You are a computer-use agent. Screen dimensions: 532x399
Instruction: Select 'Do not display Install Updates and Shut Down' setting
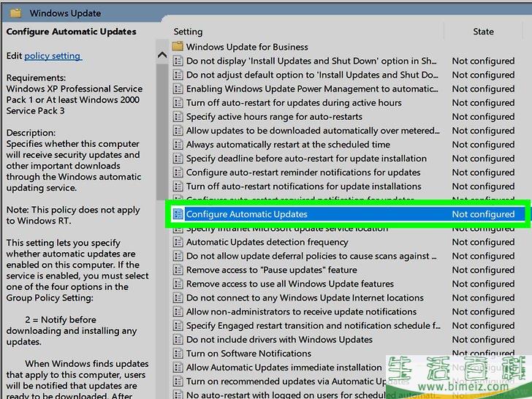[311, 61]
